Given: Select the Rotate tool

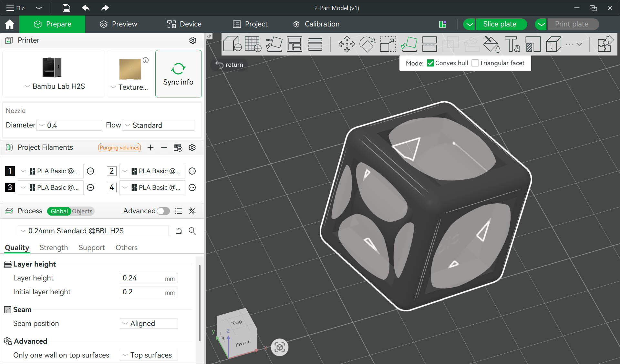Looking at the screenshot, I should click(367, 44).
